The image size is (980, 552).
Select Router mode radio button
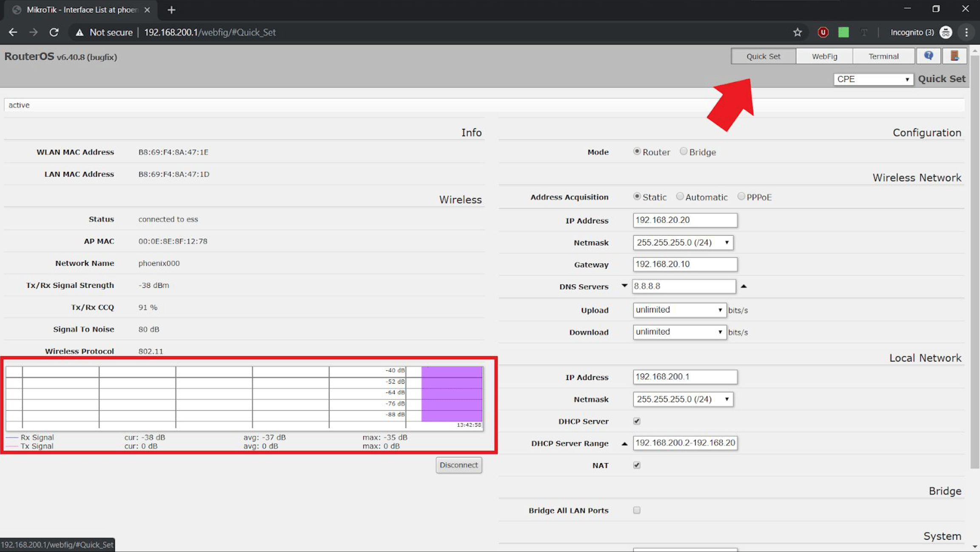click(x=637, y=152)
